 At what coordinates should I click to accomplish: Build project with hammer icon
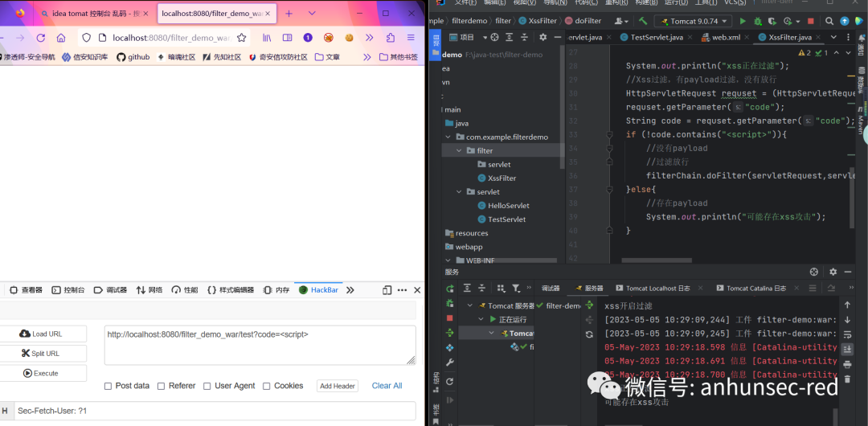pyautogui.click(x=643, y=21)
